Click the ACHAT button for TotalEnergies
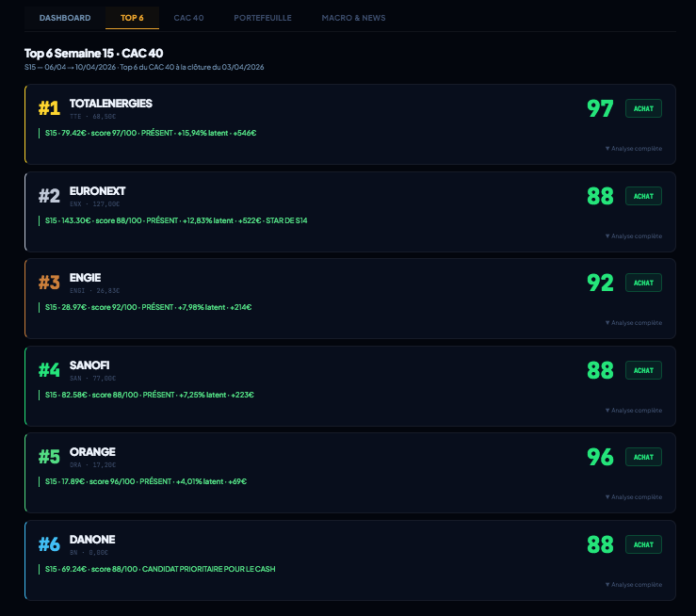Screen dimensions: 696x616 click(x=643, y=108)
